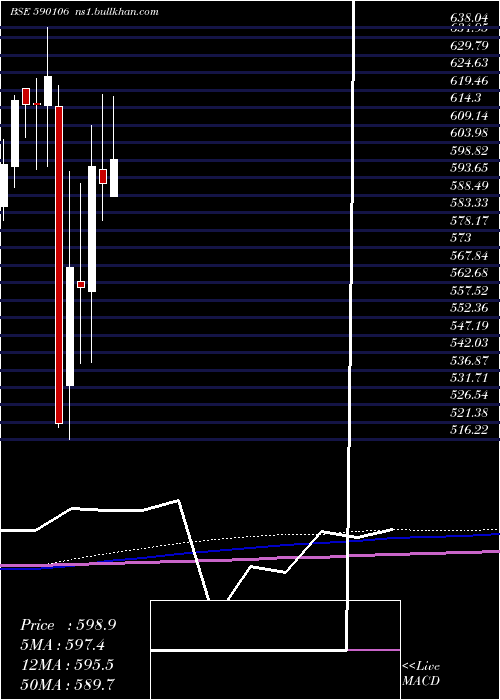This screenshot has height=700, width=500.
Task: Click the small red candle near 593.65
Action: coord(103,176)
